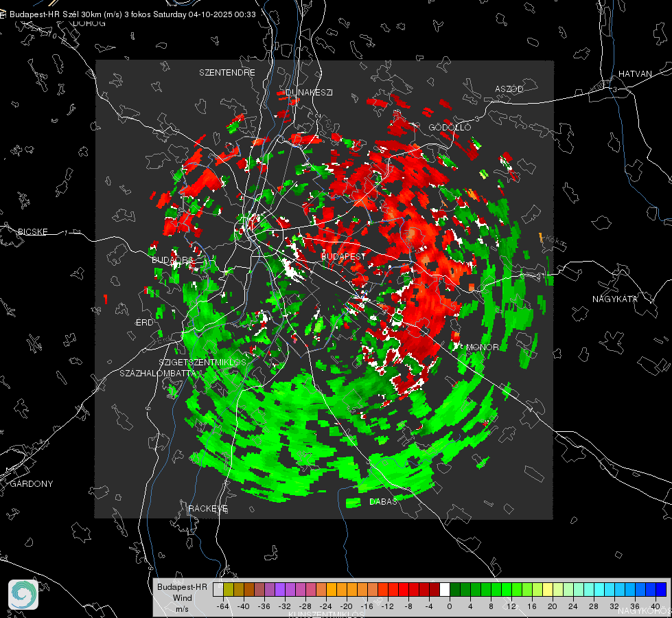Click the DOROG label near top-left

tap(89, 23)
